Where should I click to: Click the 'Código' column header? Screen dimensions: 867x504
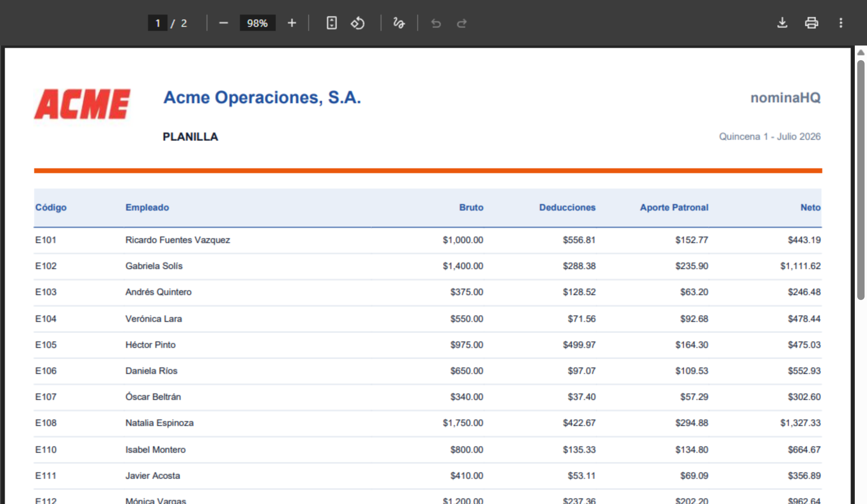pyautogui.click(x=51, y=207)
